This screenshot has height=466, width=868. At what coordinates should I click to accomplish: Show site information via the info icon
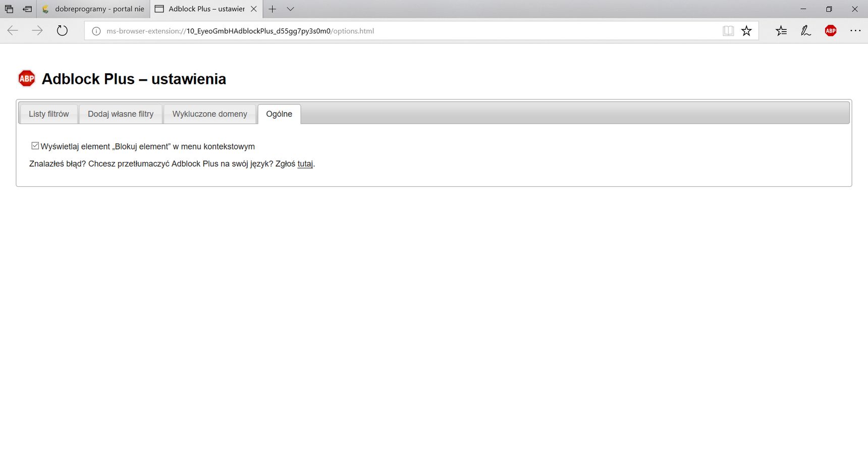(x=96, y=31)
